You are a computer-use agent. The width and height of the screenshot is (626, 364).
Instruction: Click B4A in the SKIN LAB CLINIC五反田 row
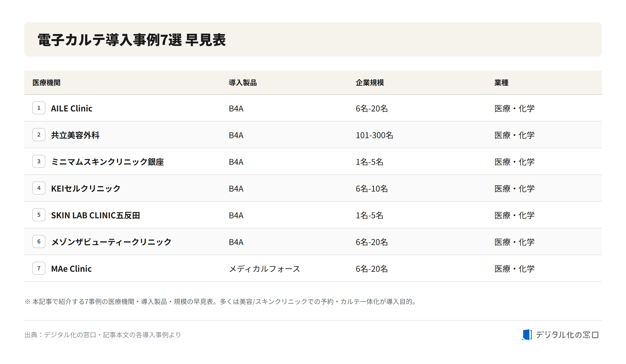pos(236,215)
